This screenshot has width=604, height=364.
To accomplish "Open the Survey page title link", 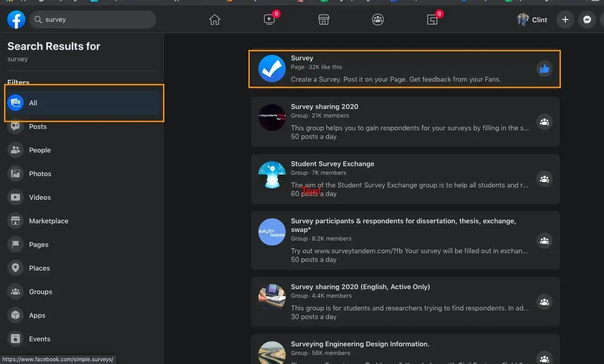I will [302, 58].
